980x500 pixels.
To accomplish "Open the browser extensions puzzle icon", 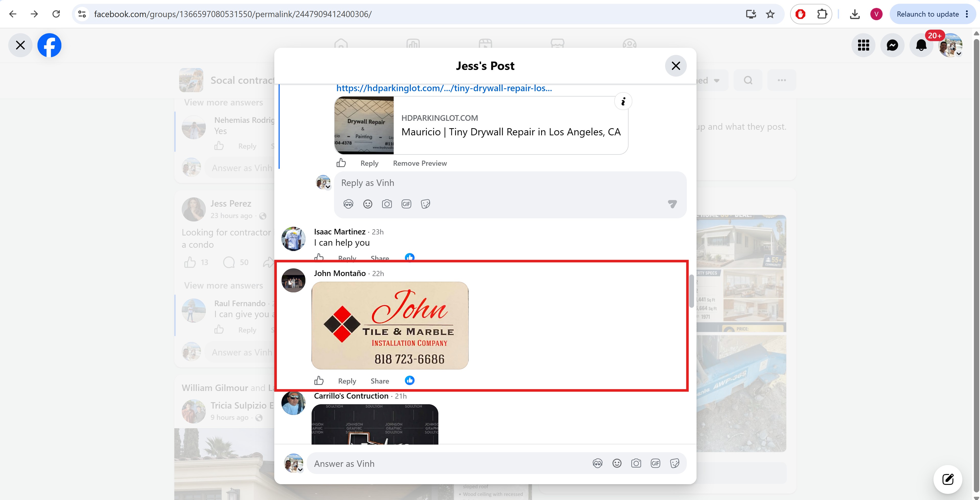I will point(822,14).
